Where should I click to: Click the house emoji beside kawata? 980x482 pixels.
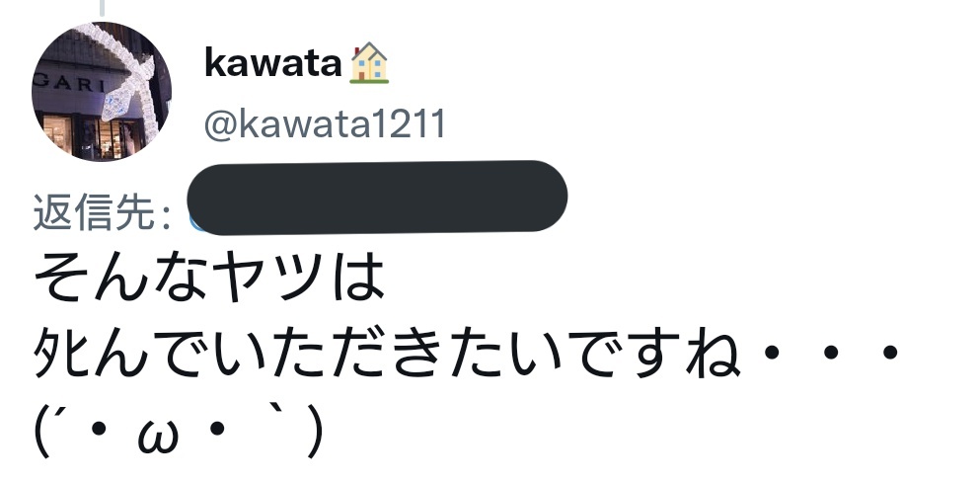369,63
